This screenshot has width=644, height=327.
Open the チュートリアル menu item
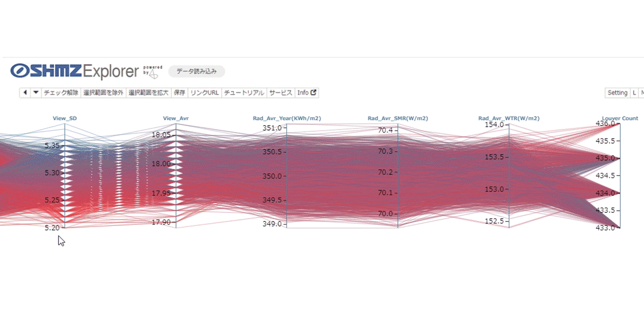coord(244,93)
